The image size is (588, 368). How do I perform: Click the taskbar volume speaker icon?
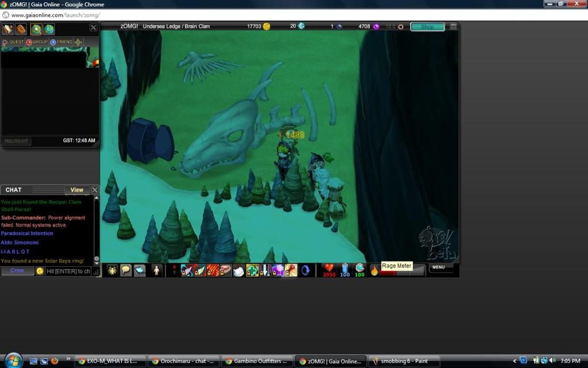tap(552, 361)
